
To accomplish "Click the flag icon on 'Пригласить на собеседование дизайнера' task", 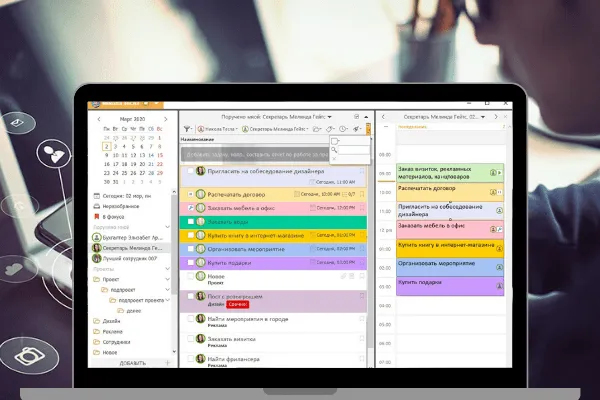I will [x=363, y=172].
